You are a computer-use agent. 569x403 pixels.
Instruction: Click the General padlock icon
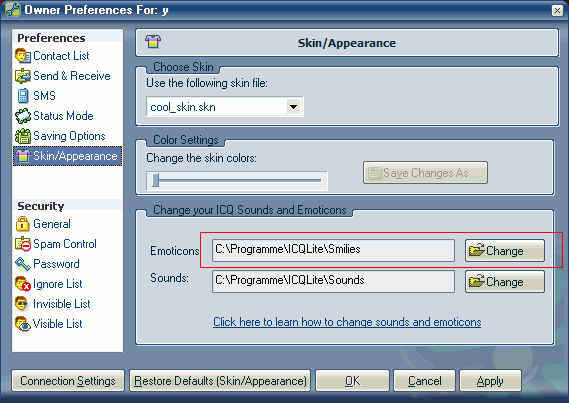pyautogui.click(x=22, y=224)
